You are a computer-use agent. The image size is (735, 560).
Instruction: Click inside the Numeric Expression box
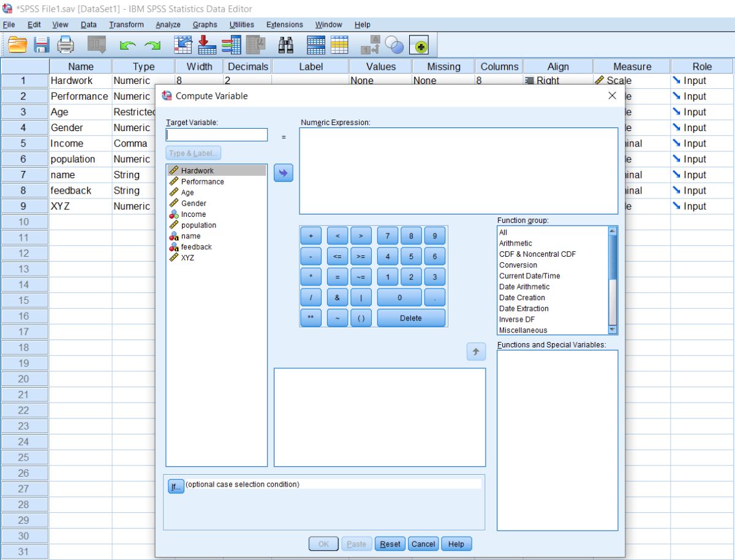459,171
